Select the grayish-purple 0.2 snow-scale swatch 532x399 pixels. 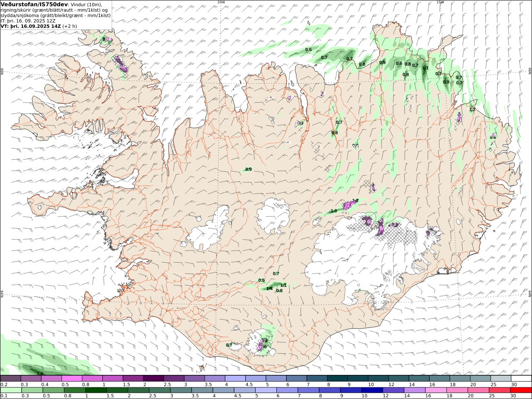pyautogui.click(x=10, y=379)
